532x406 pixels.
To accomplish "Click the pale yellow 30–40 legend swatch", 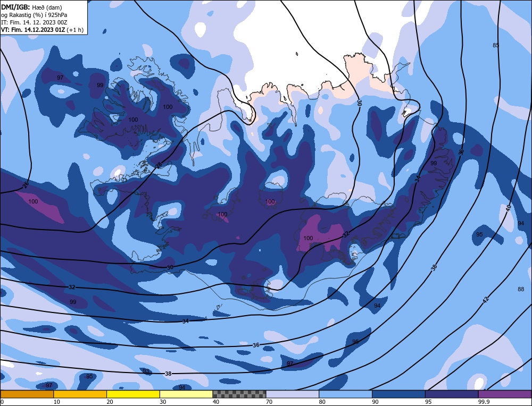I will point(186,394).
